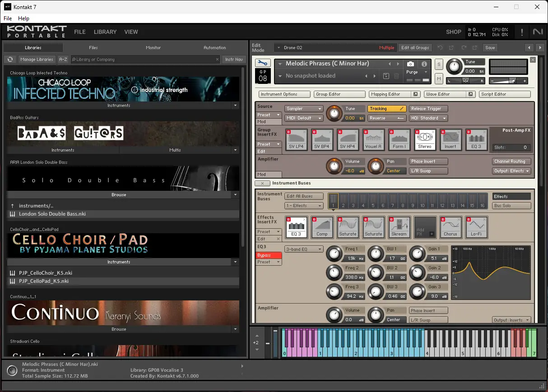The height and width of the screenshot is (392, 548).
Task: Click the exclamation panic icon in header
Action: point(522,32)
